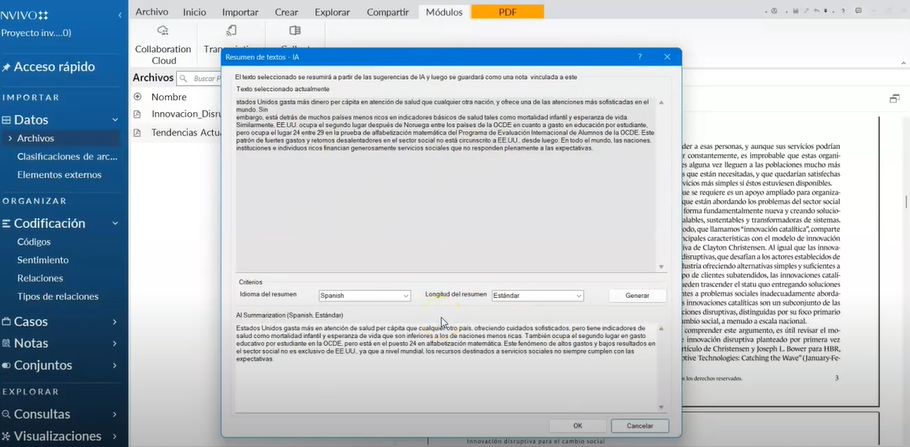Click the Collaboration server module icon
The height and width of the screenshot is (447, 910).
click(295, 31)
